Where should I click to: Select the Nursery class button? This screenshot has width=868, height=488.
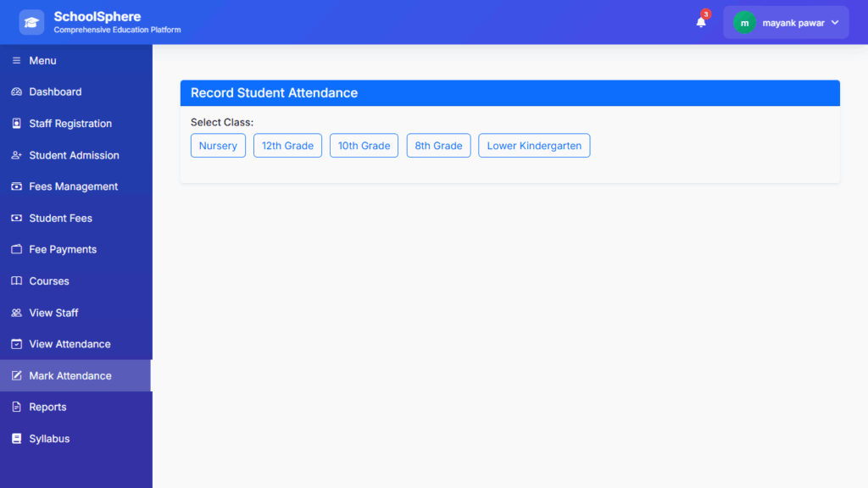[218, 146]
